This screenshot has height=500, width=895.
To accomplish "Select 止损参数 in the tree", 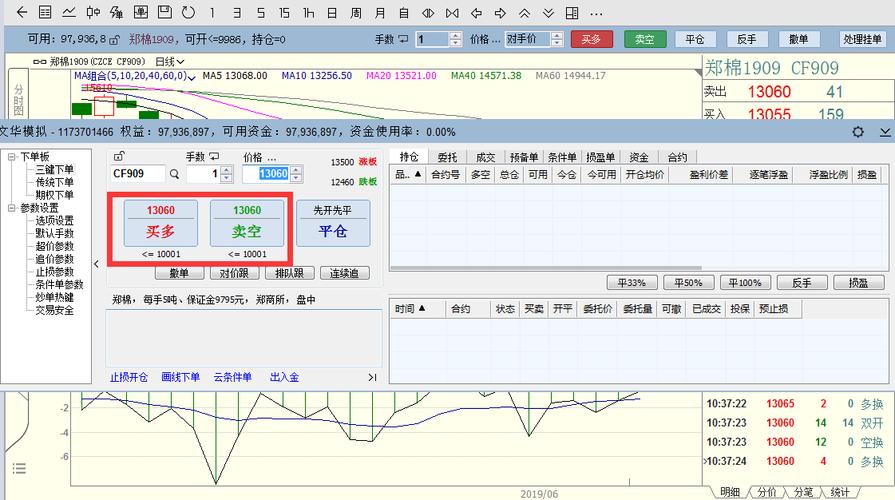I will [x=54, y=272].
